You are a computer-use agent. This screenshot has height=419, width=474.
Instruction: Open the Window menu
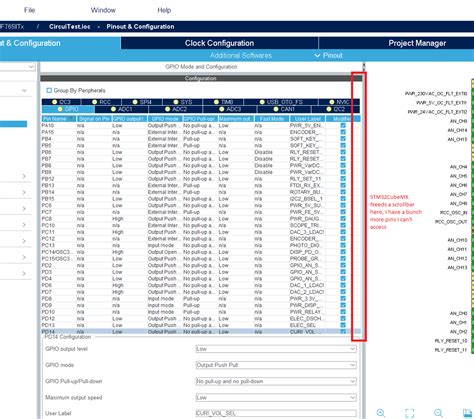(x=103, y=10)
